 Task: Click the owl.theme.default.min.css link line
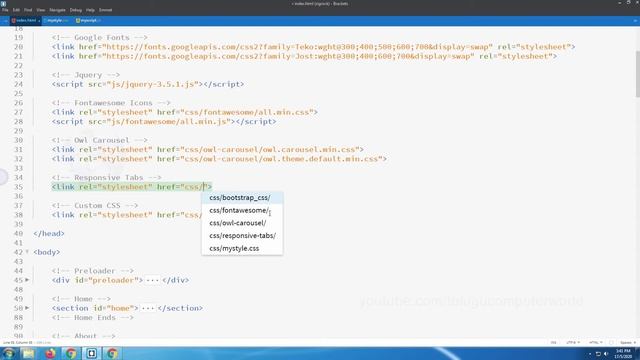click(x=219, y=159)
